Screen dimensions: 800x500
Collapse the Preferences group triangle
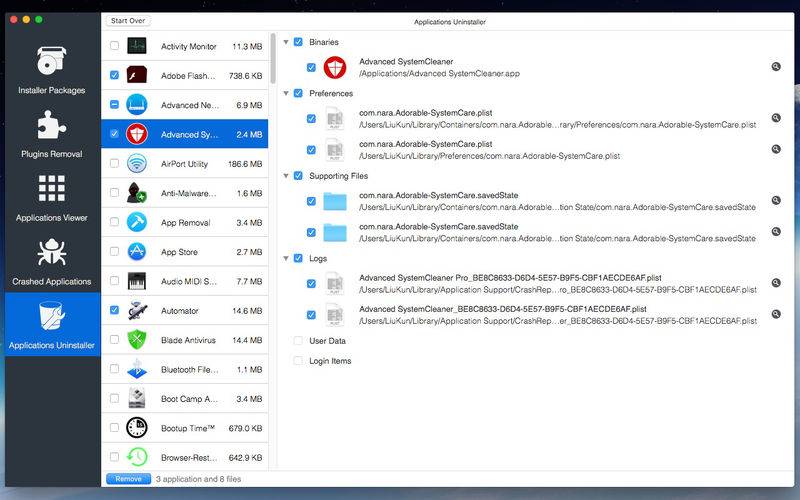click(x=286, y=93)
